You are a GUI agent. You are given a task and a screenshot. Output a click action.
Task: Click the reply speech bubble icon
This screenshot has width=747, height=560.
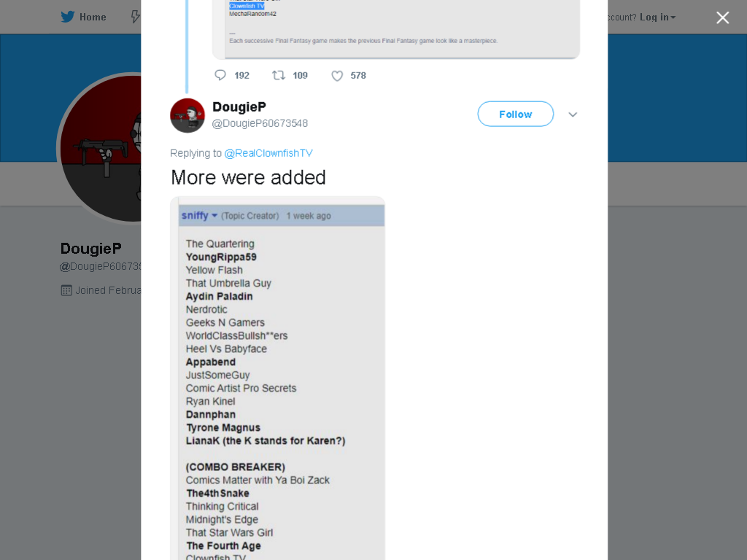click(x=220, y=75)
